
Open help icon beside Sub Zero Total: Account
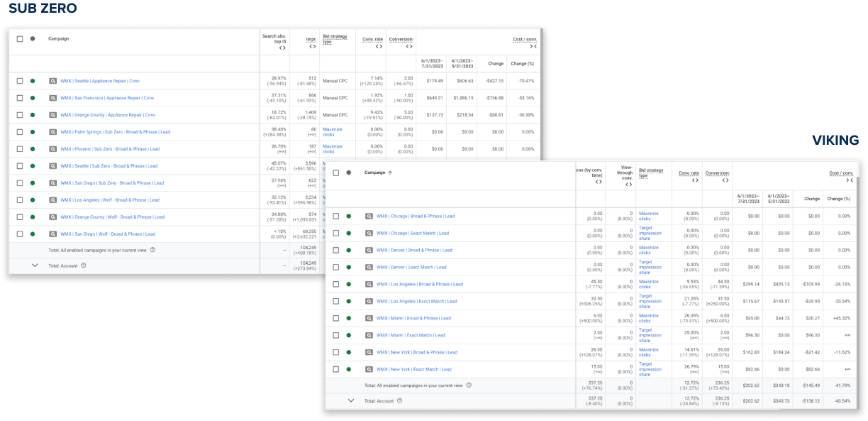(84, 266)
